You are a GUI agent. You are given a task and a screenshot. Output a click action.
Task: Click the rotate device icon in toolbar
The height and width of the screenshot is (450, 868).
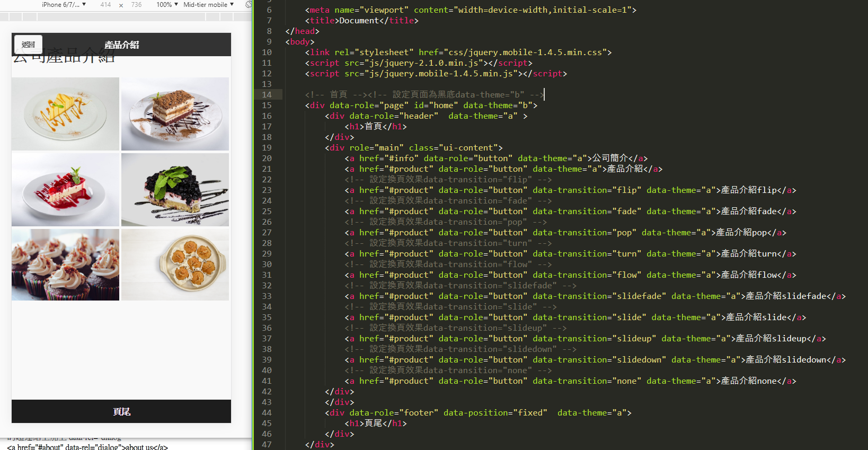(x=249, y=4)
